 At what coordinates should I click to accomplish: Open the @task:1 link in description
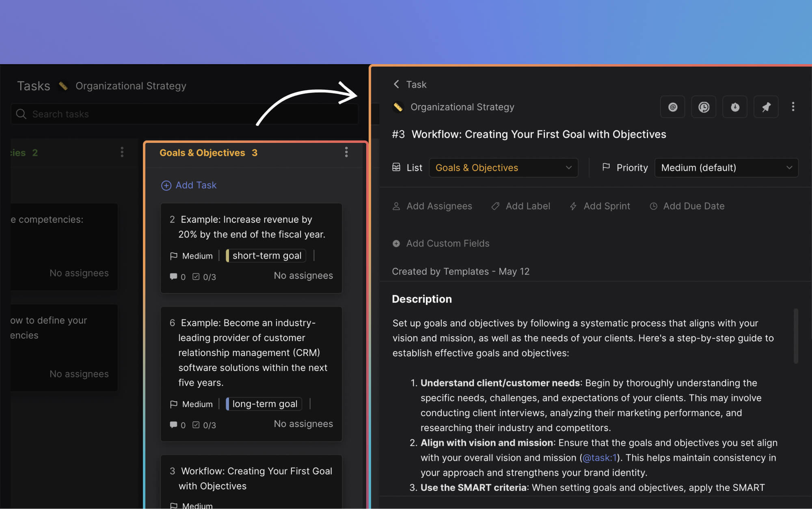point(600,457)
